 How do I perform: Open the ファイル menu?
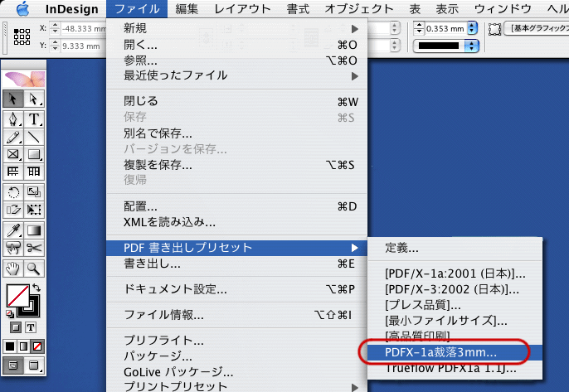(x=137, y=9)
